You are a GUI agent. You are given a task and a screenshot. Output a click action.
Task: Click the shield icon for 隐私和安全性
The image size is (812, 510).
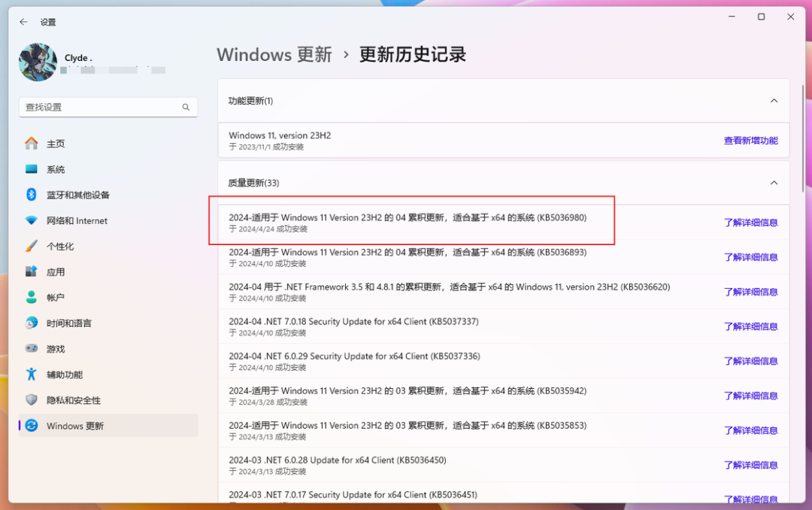coord(32,400)
